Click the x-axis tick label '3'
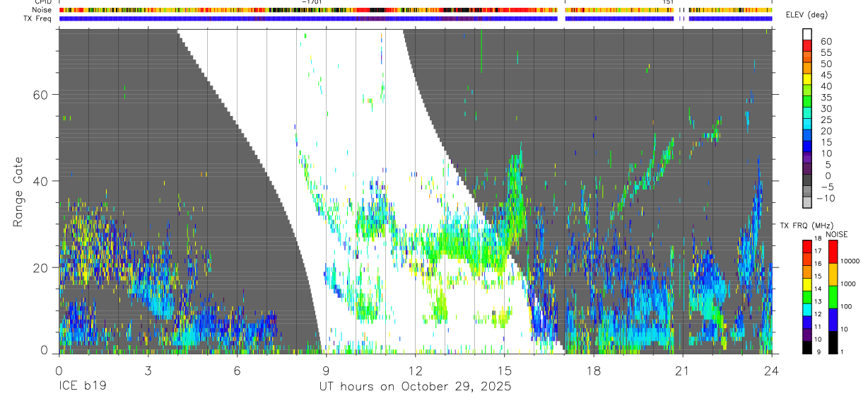 point(148,371)
